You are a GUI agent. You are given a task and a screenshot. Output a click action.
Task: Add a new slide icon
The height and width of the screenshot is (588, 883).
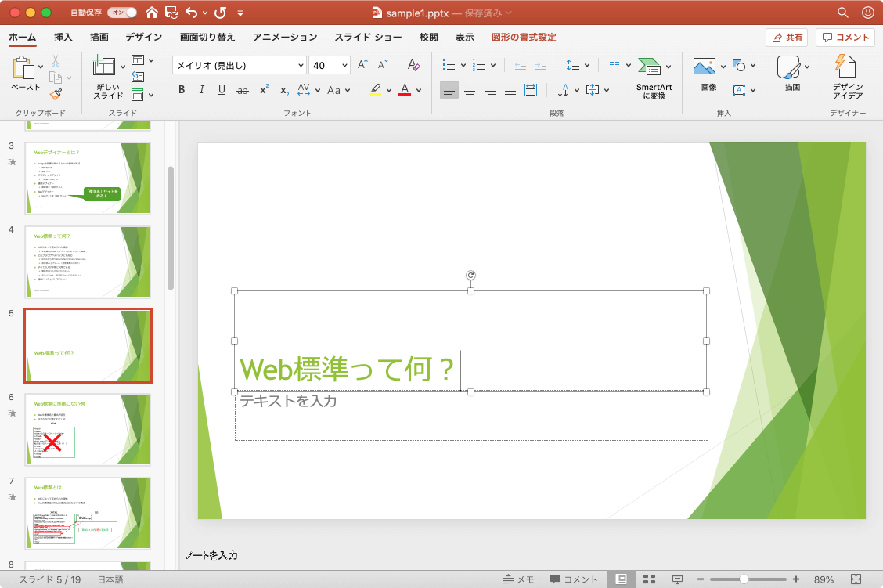click(103, 66)
